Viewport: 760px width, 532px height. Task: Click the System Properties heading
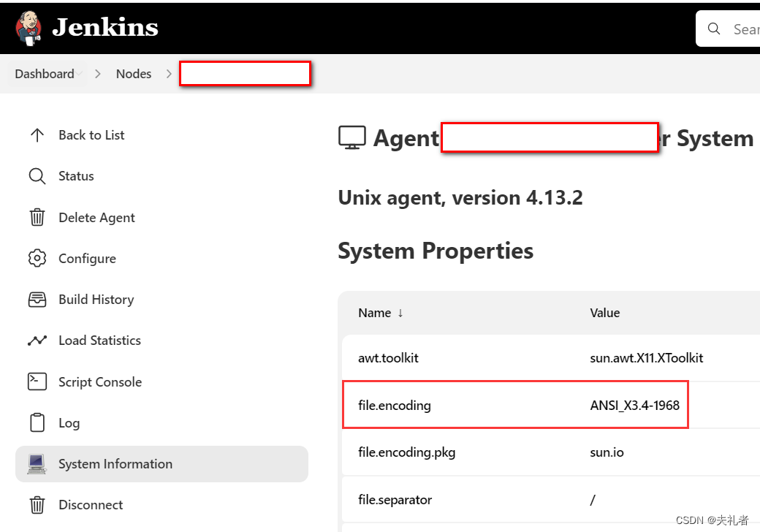436,251
